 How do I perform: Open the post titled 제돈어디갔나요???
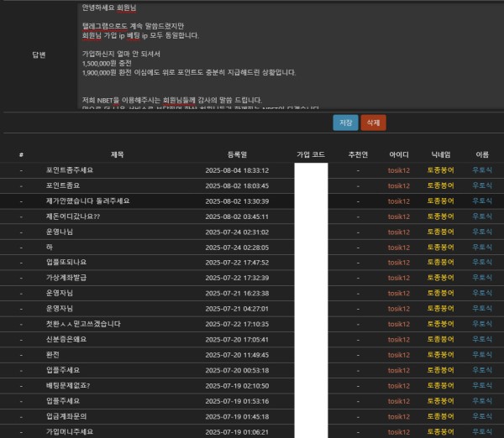pos(73,216)
